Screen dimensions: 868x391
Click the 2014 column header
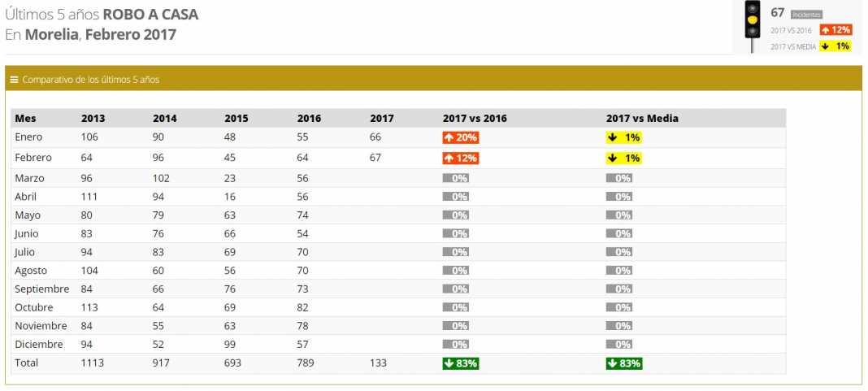(x=165, y=119)
